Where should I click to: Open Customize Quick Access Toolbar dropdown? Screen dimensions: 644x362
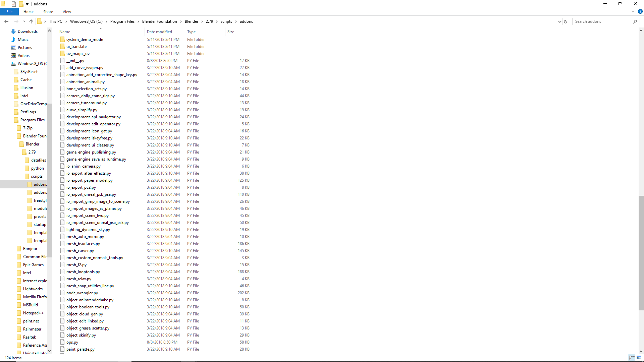[27, 4]
